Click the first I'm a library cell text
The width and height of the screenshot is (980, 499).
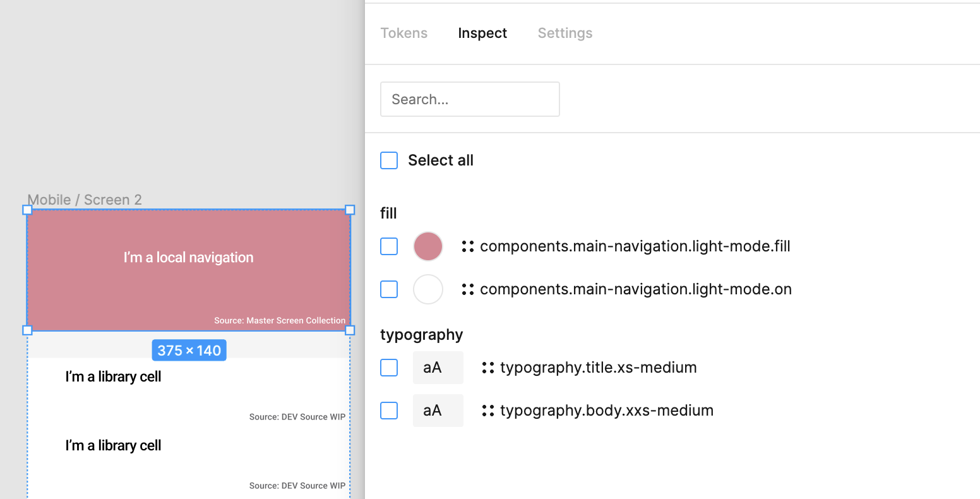coord(113,376)
